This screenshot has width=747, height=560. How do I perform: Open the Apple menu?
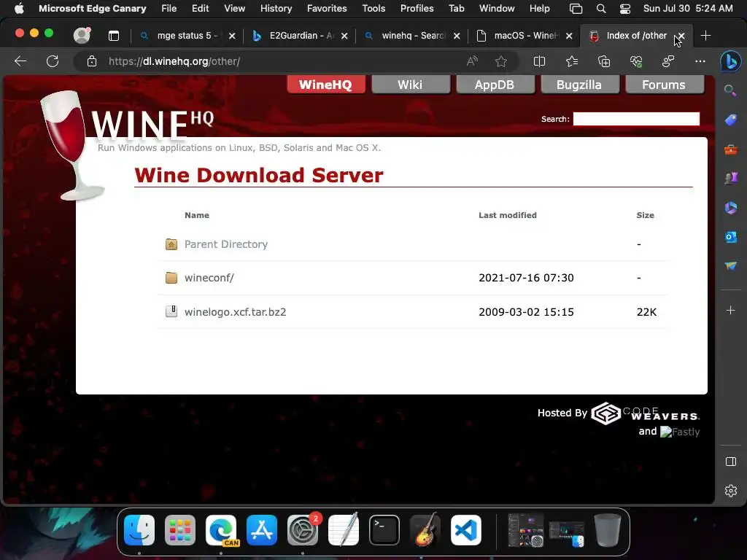point(19,8)
